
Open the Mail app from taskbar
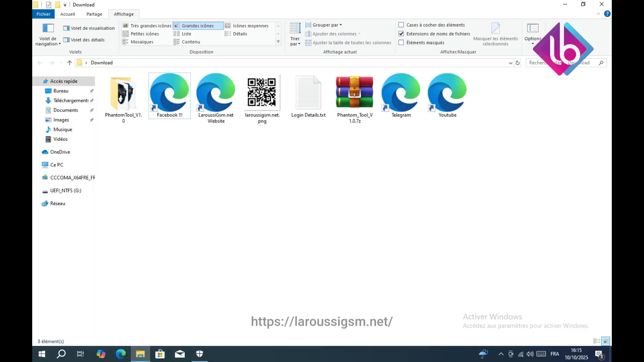pyautogui.click(x=180, y=354)
